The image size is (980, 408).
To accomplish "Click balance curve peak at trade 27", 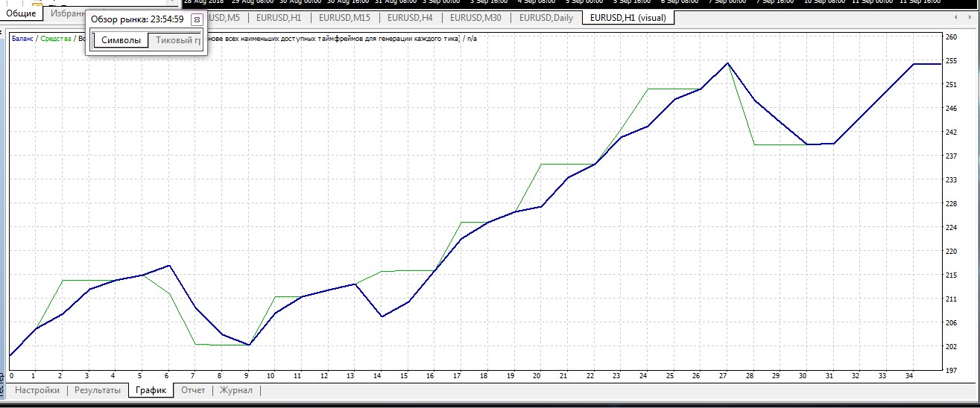I will point(727,63).
